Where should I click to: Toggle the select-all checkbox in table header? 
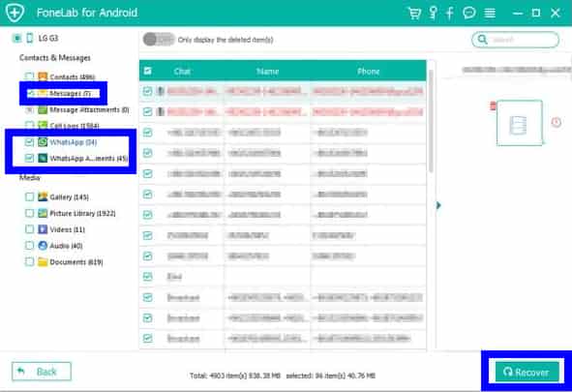pyautogui.click(x=148, y=71)
